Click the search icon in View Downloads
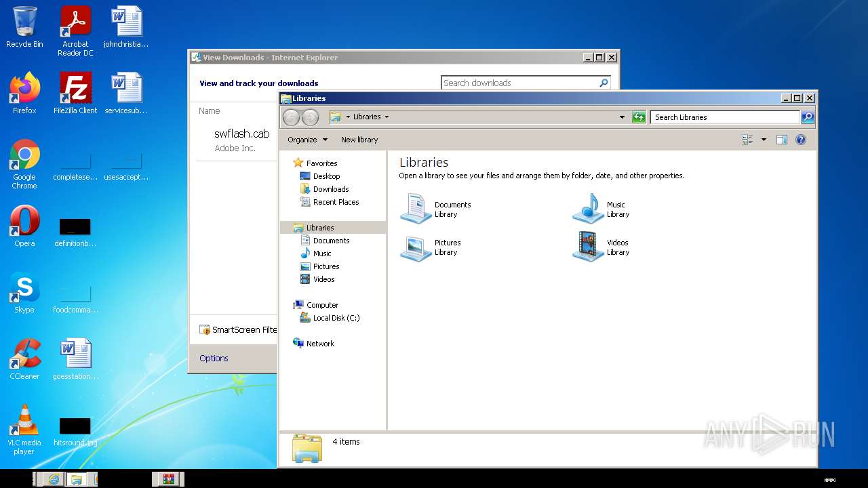The height and width of the screenshot is (488, 868). pos(604,83)
